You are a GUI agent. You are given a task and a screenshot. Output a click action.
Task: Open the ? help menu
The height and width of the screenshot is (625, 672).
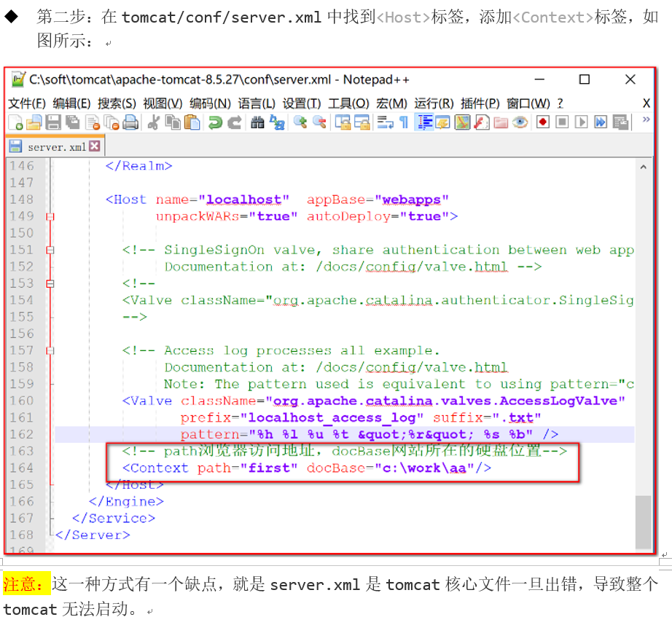coord(560,103)
